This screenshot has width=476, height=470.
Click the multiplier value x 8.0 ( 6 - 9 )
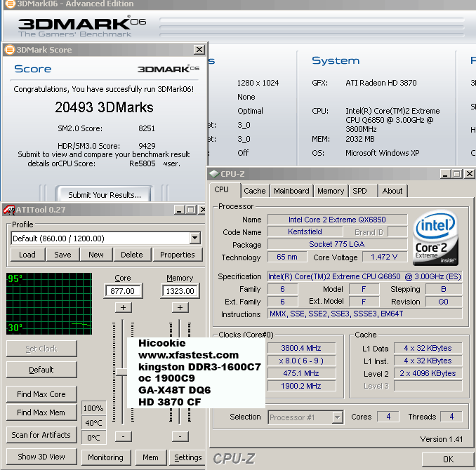301,361
